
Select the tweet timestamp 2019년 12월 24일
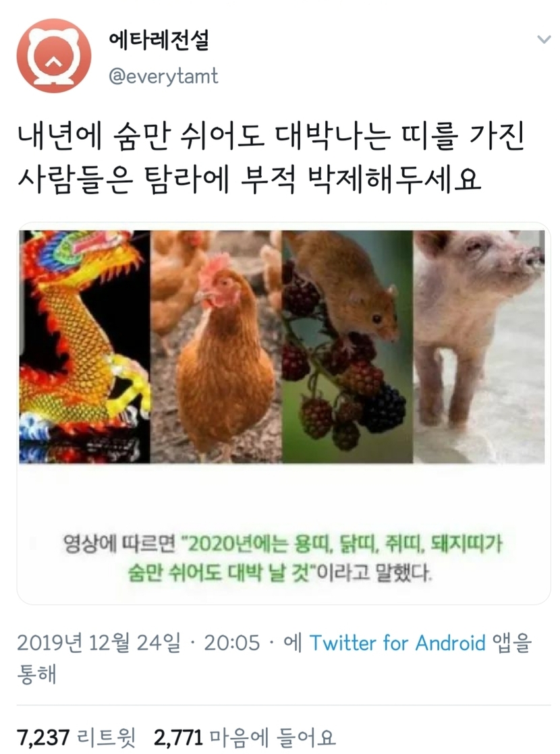tap(99, 643)
